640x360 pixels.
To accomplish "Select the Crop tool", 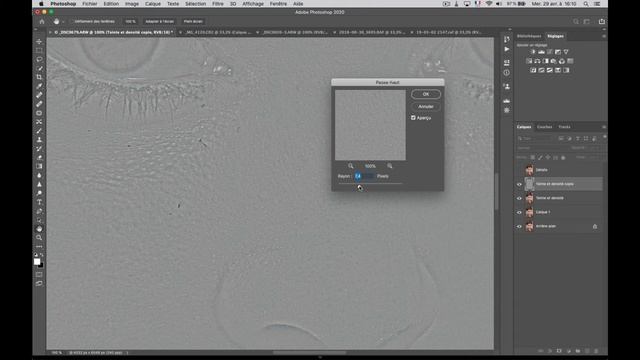I will [39, 77].
